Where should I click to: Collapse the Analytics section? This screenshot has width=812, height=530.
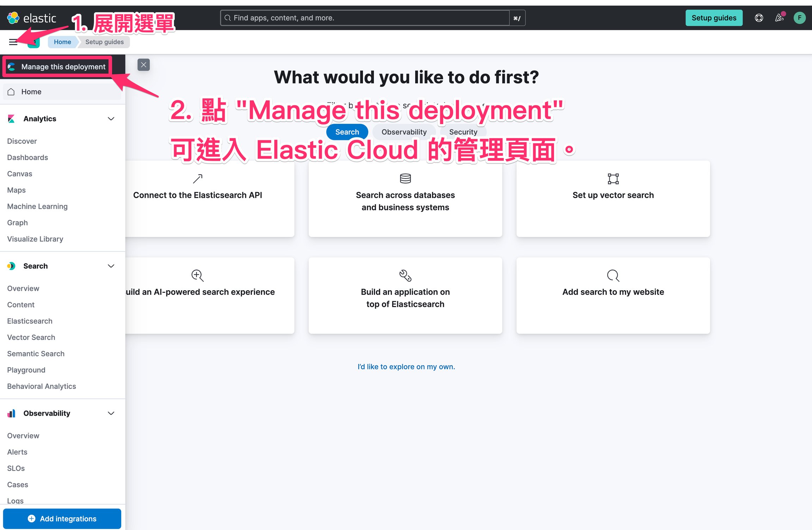point(111,119)
